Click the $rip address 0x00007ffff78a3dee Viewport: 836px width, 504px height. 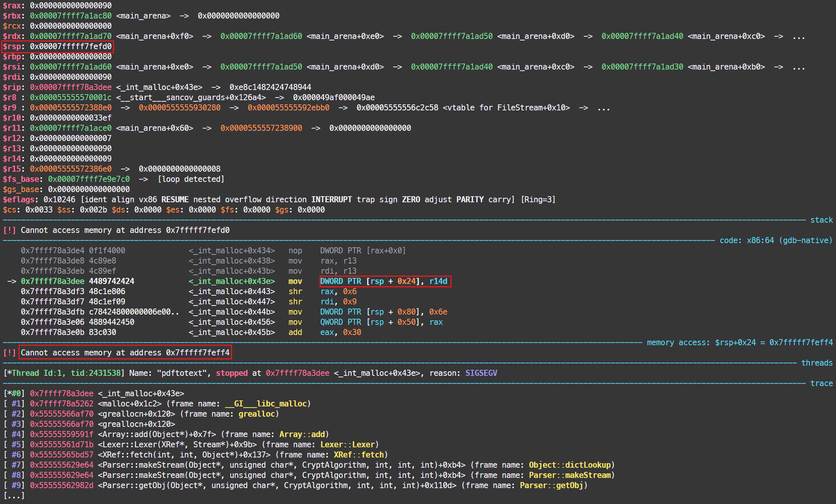pyautogui.click(x=71, y=87)
